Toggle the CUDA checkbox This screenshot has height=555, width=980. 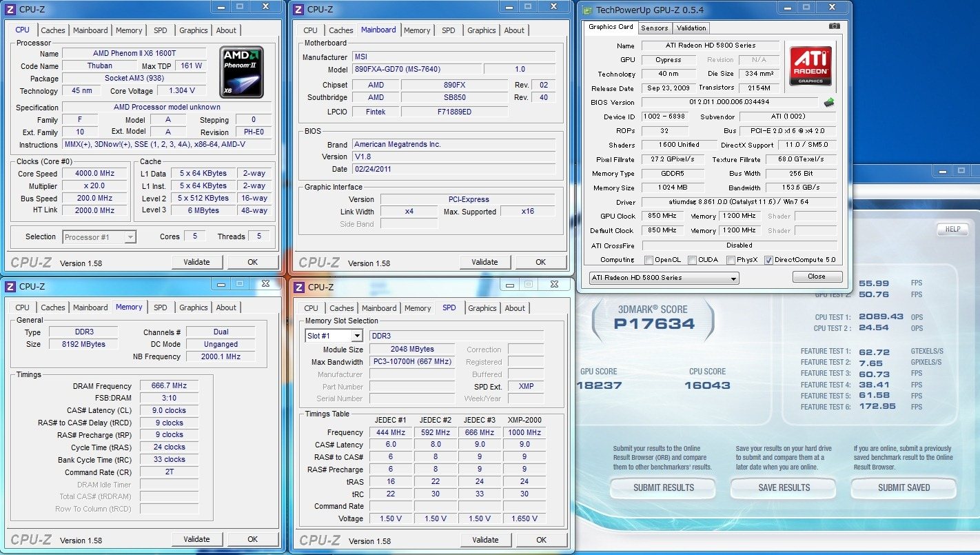click(692, 260)
